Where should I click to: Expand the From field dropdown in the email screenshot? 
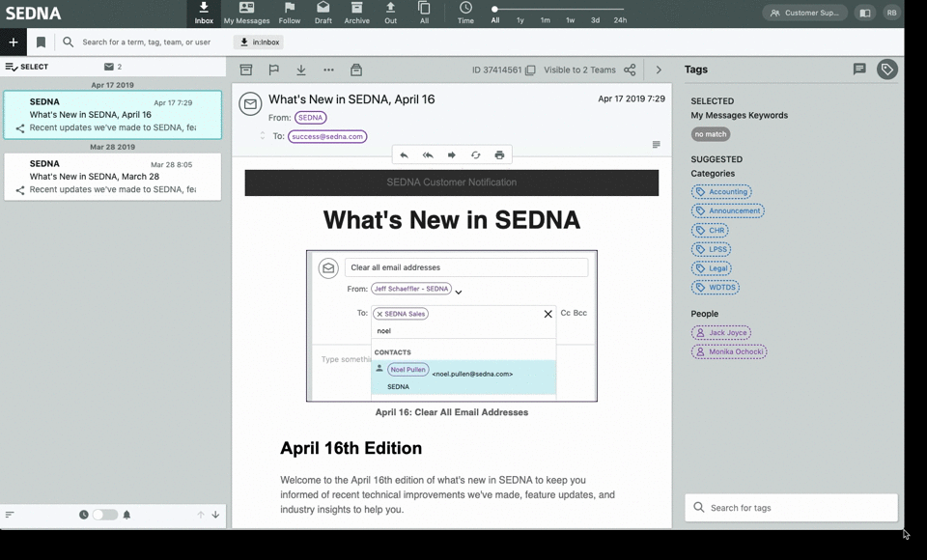(458, 291)
